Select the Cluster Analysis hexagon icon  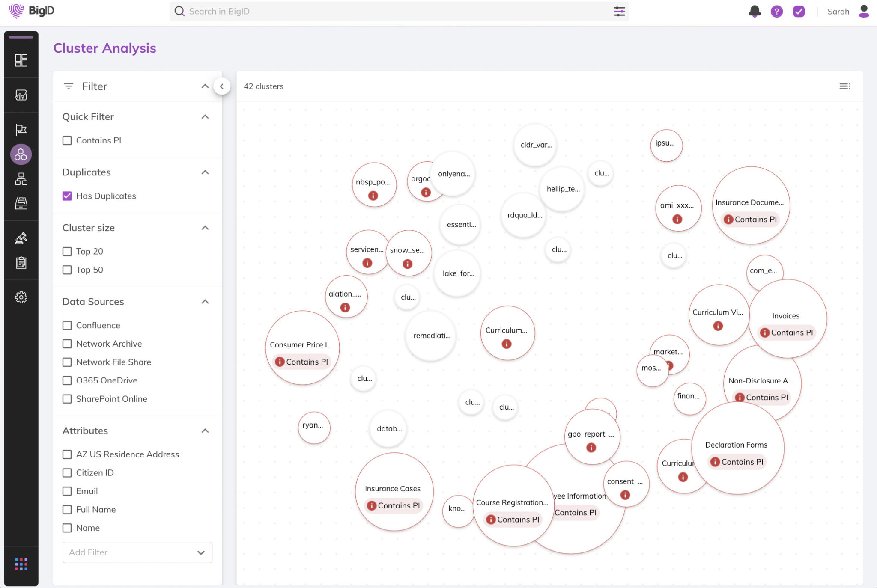click(21, 154)
